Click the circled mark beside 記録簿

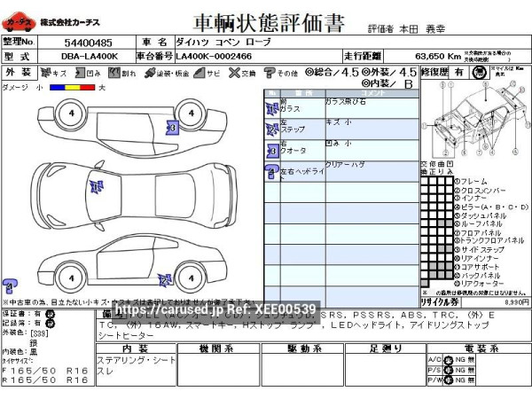pos(51,324)
